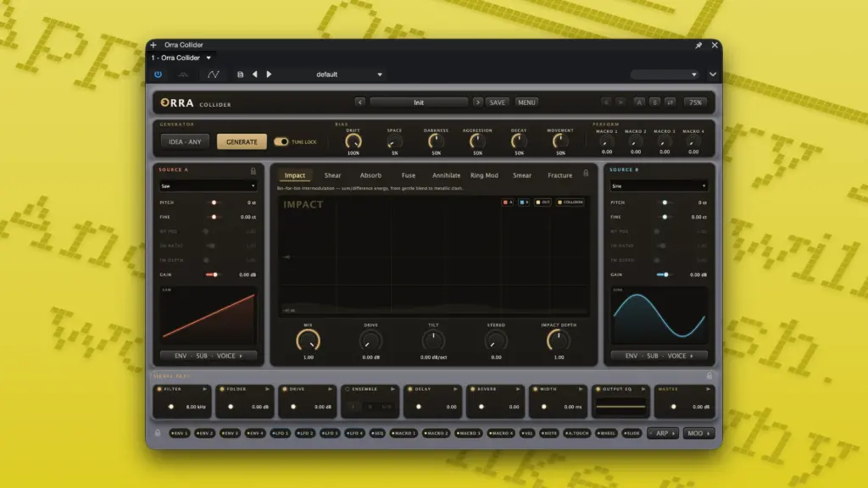Open the MOD panel button
Viewport: 868px width, 488px height.
[x=698, y=433]
